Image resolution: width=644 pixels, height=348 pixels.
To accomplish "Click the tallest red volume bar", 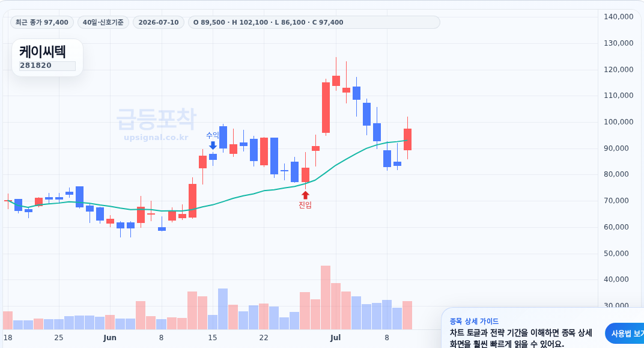I will (x=325, y=298).
